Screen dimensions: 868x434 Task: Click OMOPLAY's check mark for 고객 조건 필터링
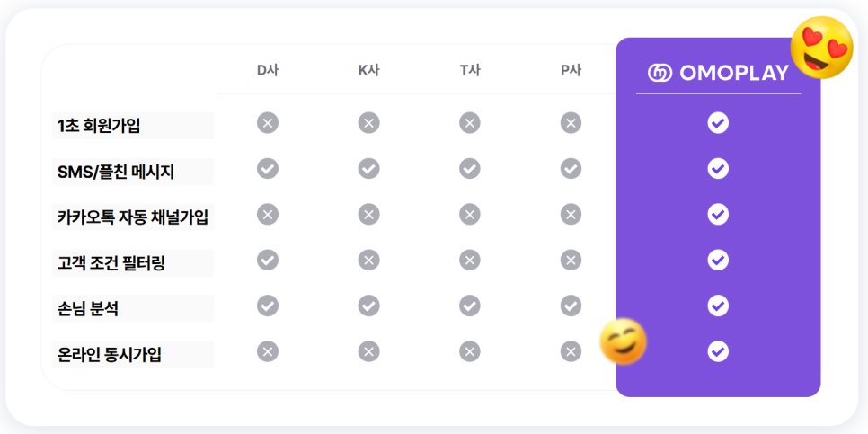[718, 260]
